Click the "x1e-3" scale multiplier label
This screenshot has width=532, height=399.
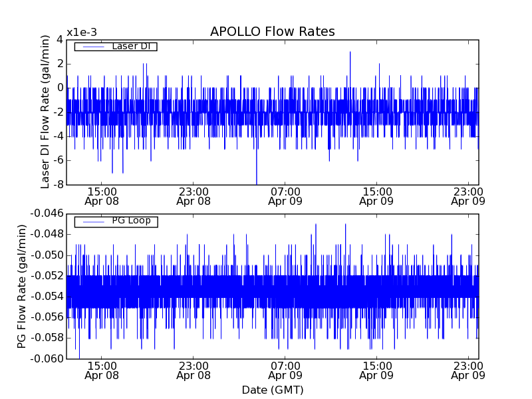(82, 33)
